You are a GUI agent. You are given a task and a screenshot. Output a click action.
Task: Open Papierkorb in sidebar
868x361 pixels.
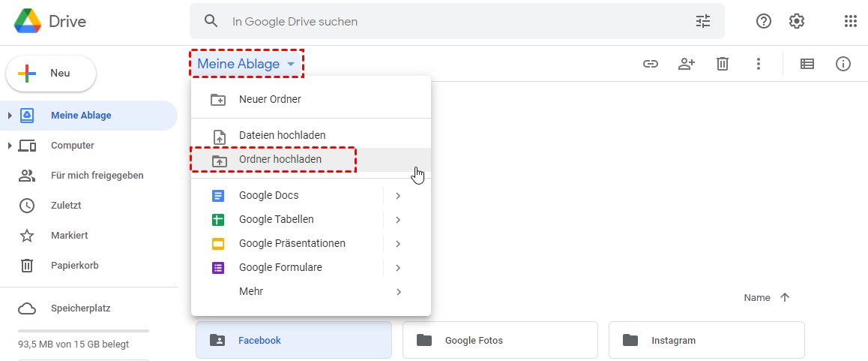click(x=74, y=266)
